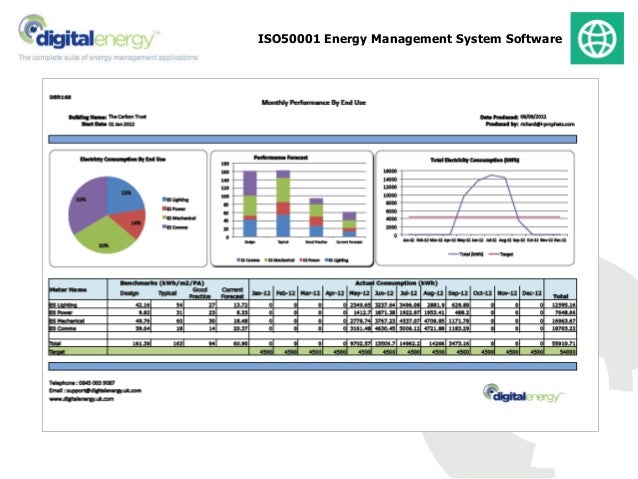Click the Total column header in table
The width and height of the screenshot is (638, 479).
pyautogui.click(x=560, y=296)
